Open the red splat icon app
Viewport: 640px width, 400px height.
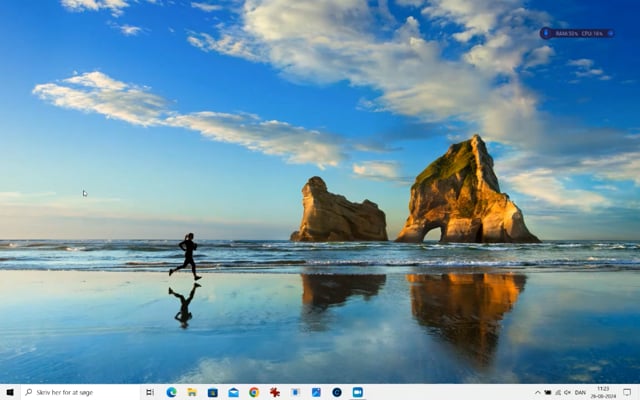(275, 392)
